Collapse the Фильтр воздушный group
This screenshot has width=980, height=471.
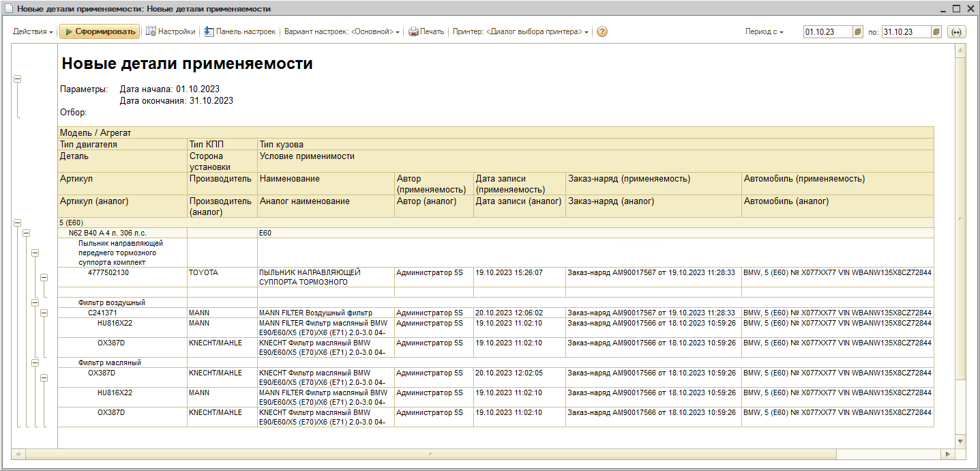[x=35, y=302]
